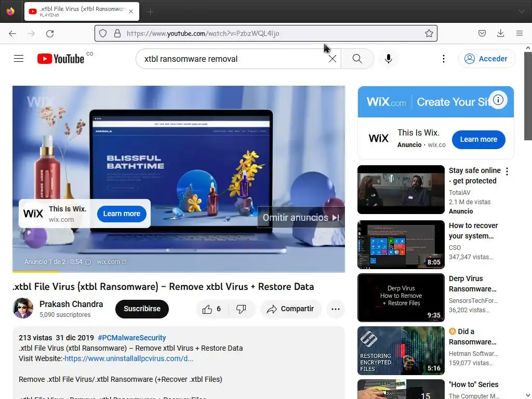Go forward one page in history
This screenshot has width=532, height=399.
point(31,33)
